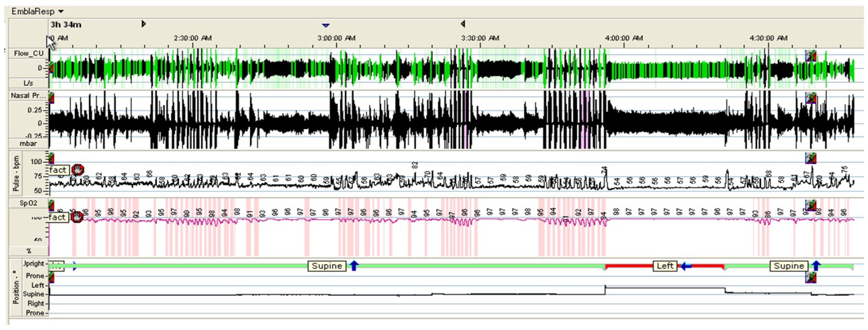The image size is (868, 330).
Task: Click the left-pointing end marker in timeline header
Action: tap(463, 24)
